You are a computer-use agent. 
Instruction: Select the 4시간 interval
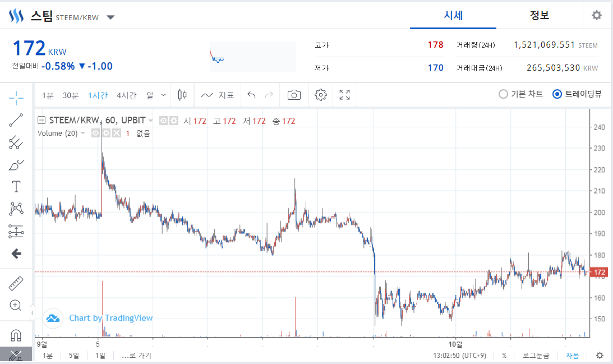point(127,95)
